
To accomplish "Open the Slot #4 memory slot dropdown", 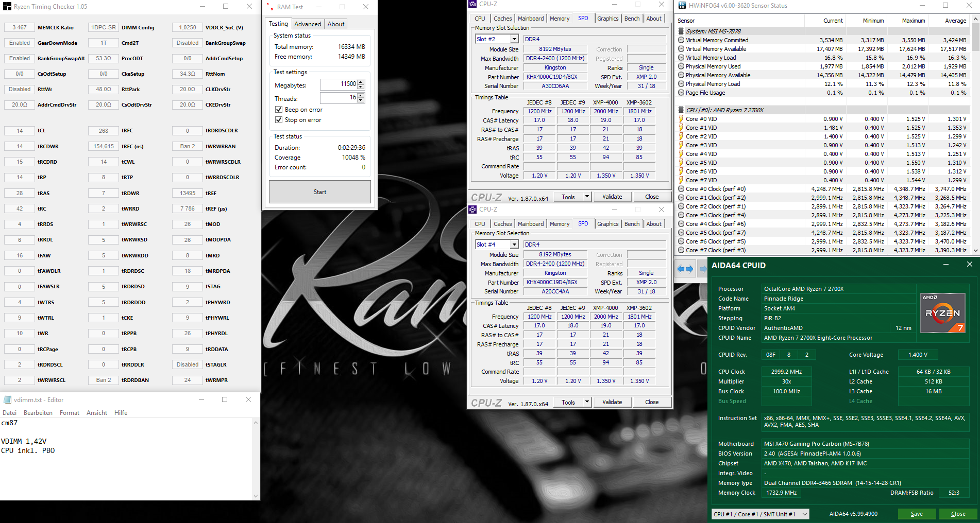I will pyautogui.click(x=514, y=245).
